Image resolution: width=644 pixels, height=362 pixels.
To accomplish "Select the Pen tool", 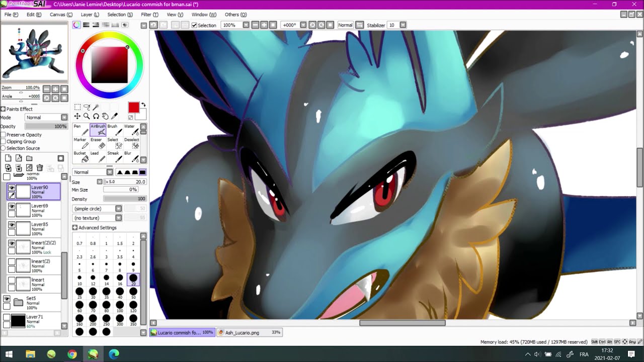I will 81,130.
